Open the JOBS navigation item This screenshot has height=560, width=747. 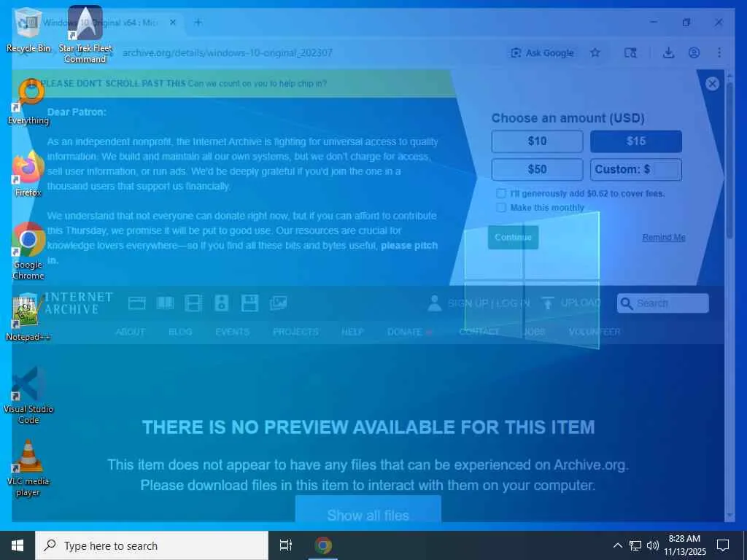(x=534, y=332)
